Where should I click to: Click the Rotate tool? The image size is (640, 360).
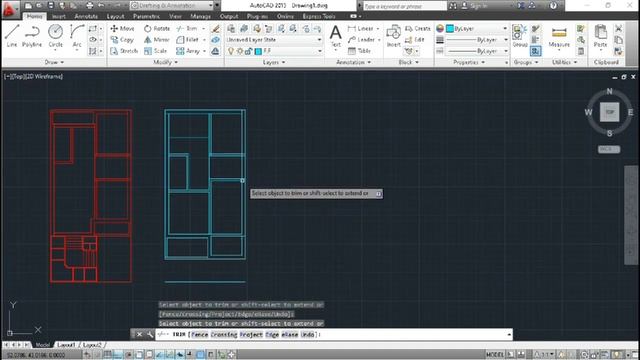(157, 29)
